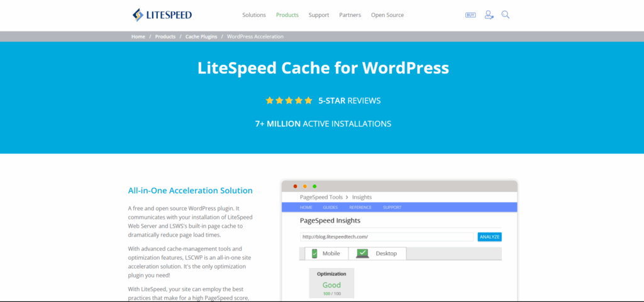Select the Mobile tab in screenshot
The height and width of the screenshot is (302, 644).
coord(326,254)
